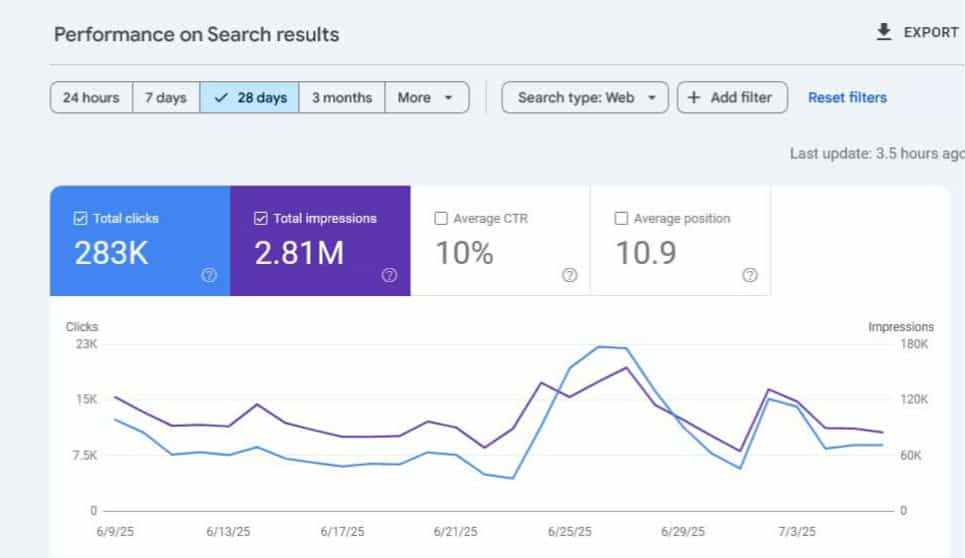The width and height of the screenshot is (965, 558).
Task: Click the export download arrow icon
Action: tap(883, 32)
